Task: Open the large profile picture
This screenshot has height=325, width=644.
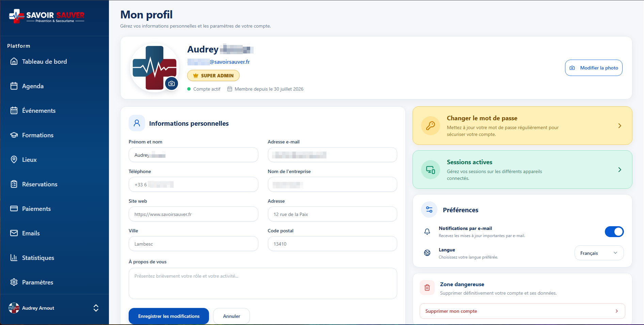Action: tap(155, 68)
